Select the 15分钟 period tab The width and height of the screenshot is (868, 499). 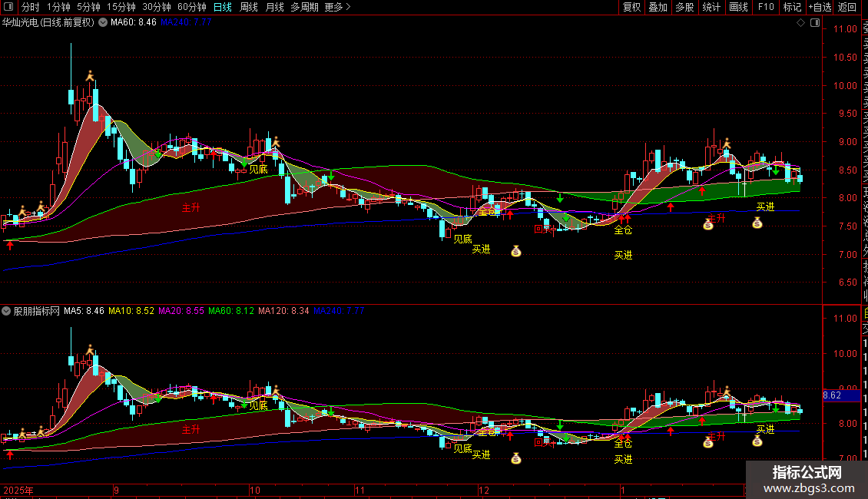[121, 7]
